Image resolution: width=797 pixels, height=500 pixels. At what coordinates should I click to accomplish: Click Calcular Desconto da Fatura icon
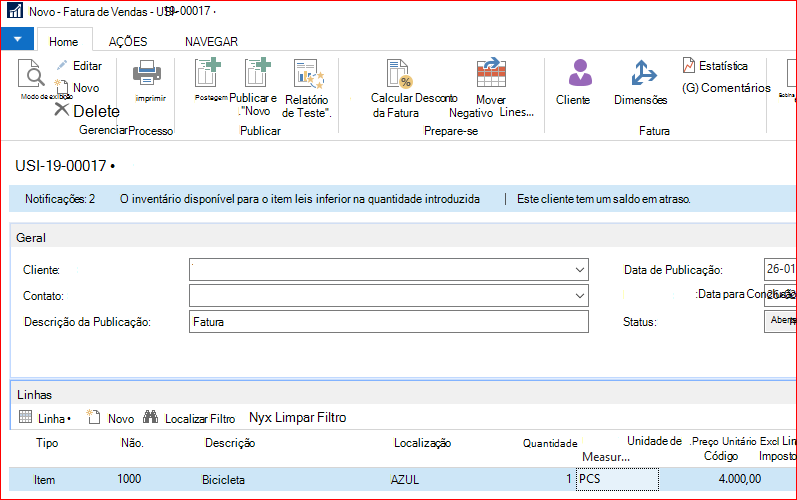click(x=400, y=74)
